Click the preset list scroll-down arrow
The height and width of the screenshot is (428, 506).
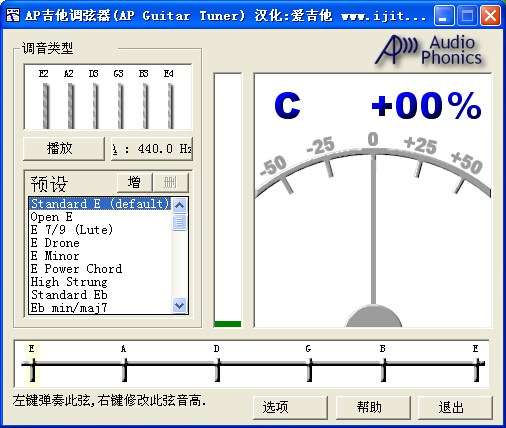[180, 305]
